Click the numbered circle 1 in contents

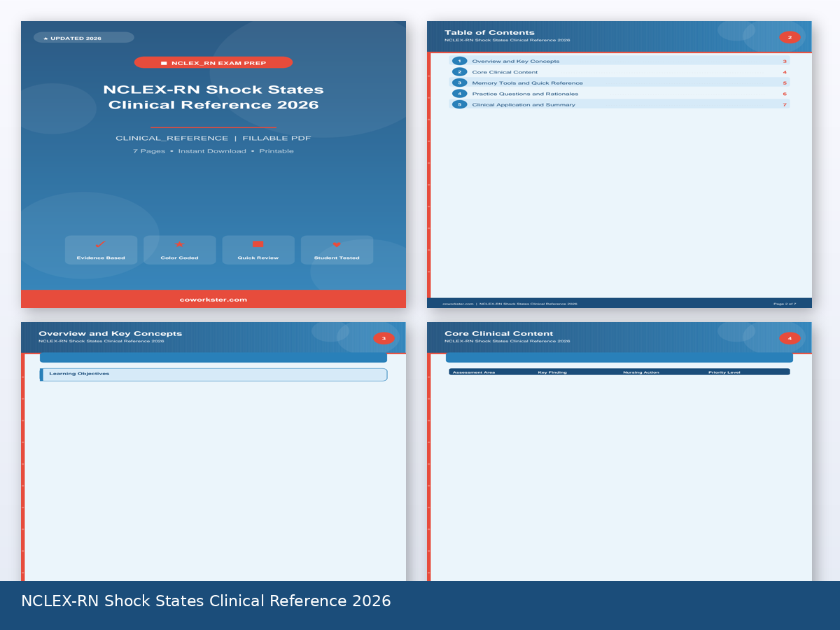(x=459, y=61)
